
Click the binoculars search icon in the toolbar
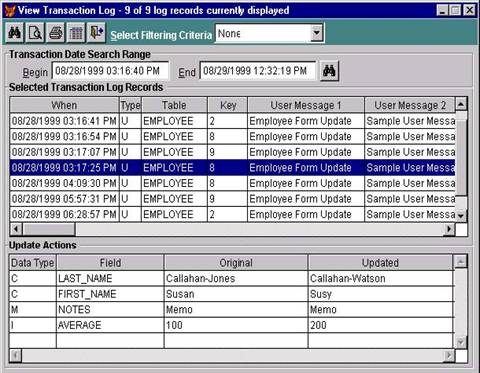coord(15,33)
